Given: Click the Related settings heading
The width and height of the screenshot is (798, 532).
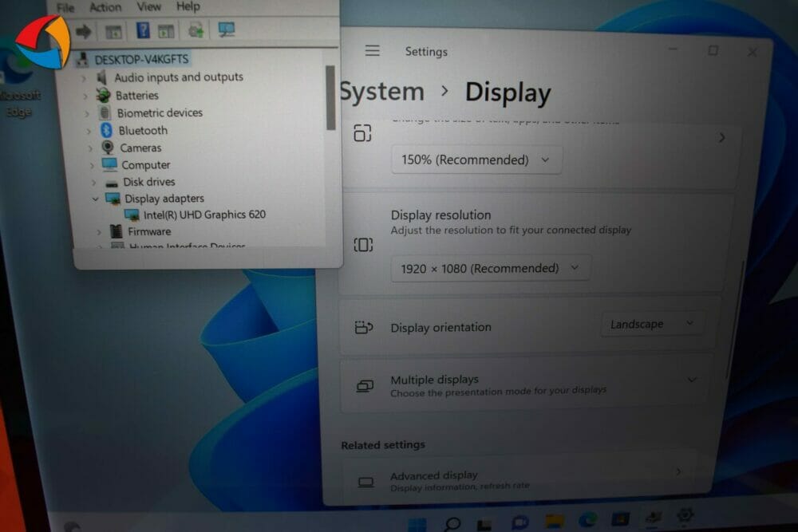Looking at the screenshot, I should pos(383,445).
